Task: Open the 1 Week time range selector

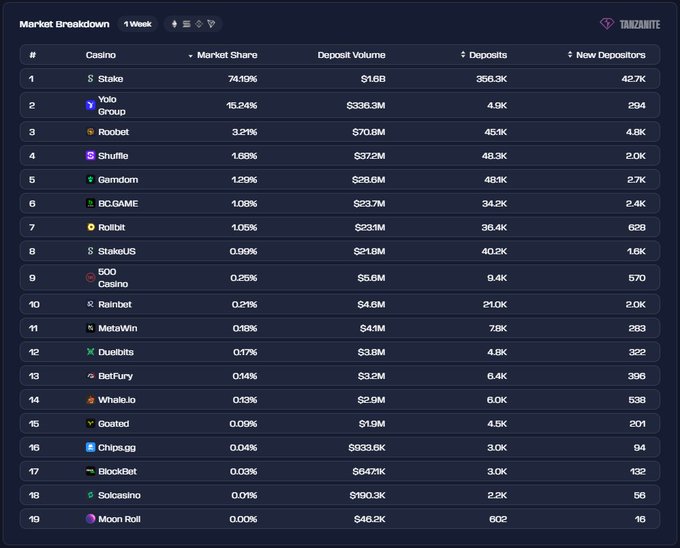Action: [x=137, y=24]
